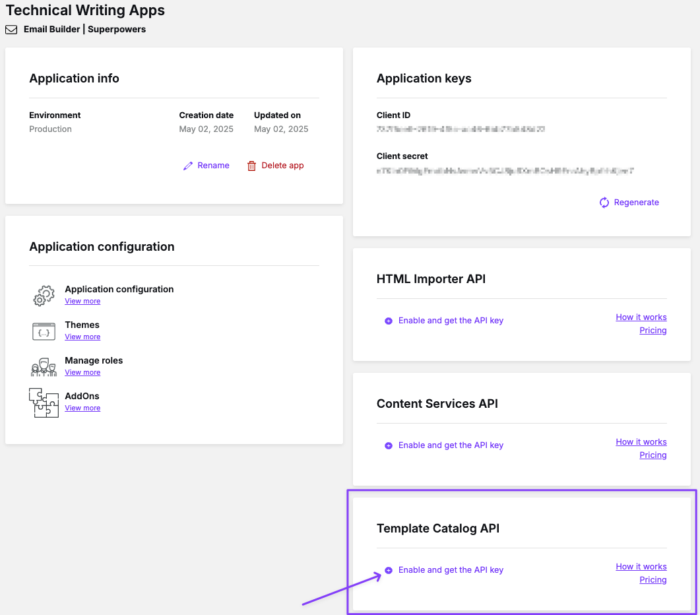Image resolution: width=700 pixels, height=615 pixels.
Task: Click the Themes window icon
Action: click(44, 331)
